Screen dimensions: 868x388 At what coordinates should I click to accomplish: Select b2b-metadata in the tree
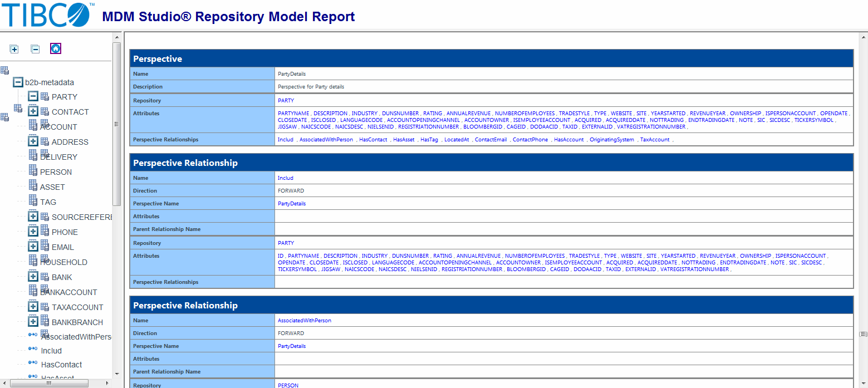pos(50,82)
